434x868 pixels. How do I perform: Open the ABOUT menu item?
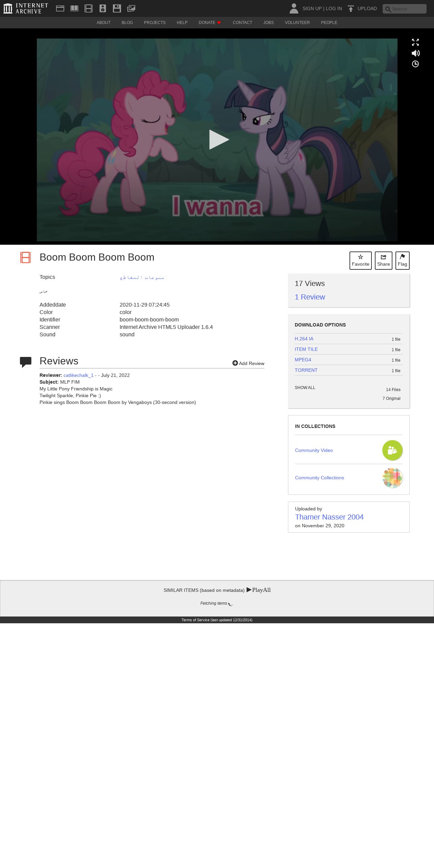pos(103,23)
